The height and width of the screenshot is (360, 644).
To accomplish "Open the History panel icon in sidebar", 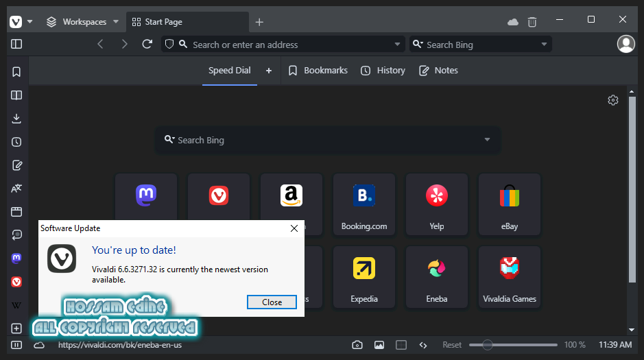I will coord(16,142).
